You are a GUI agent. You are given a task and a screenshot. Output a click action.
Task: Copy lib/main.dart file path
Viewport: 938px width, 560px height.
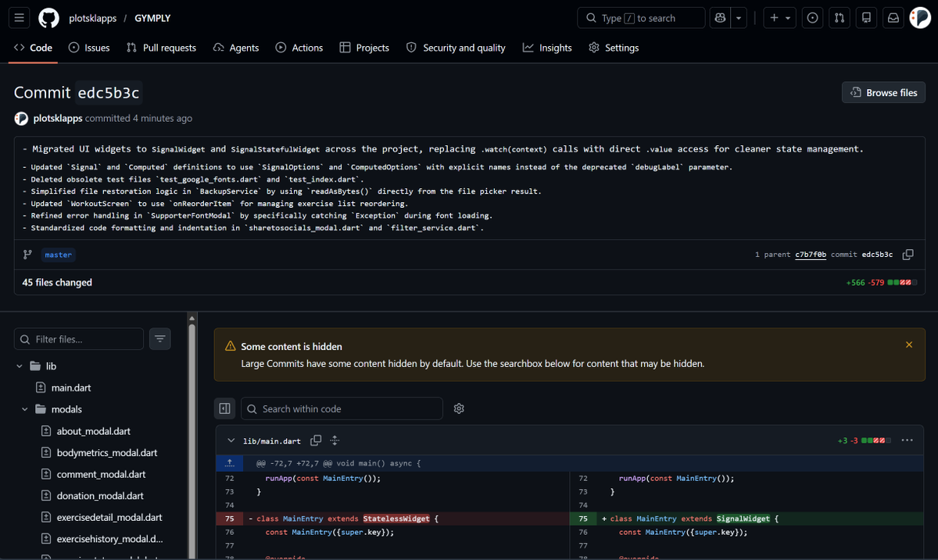316,441
